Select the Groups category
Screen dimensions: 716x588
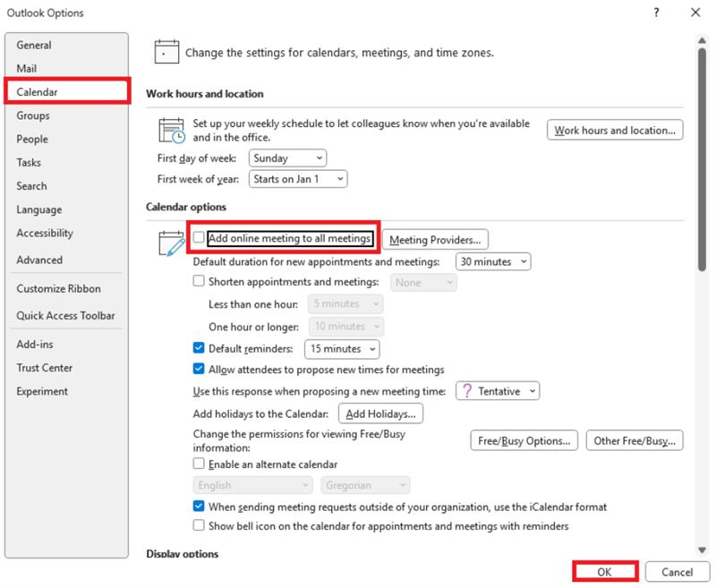(x=66, y=115)
